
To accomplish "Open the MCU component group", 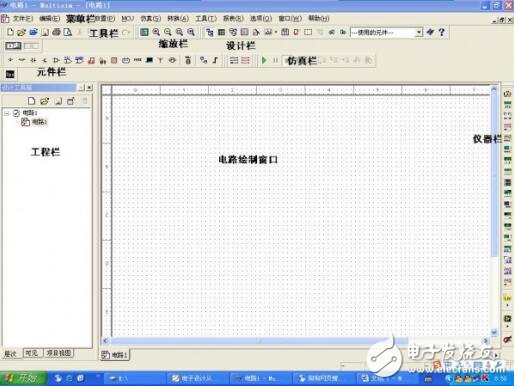I will (x=188, y=60).
